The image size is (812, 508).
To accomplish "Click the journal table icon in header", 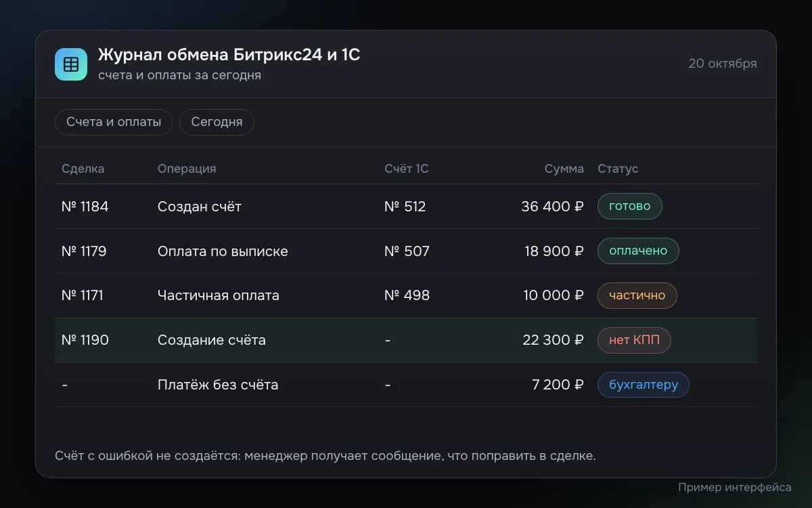I will point(71,64).
